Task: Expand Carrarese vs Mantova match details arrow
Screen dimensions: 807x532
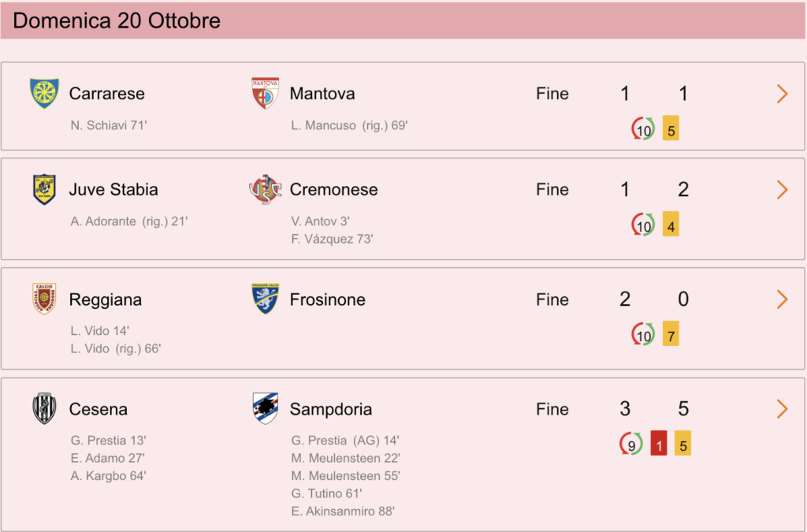Action: [x=783, y=94]
